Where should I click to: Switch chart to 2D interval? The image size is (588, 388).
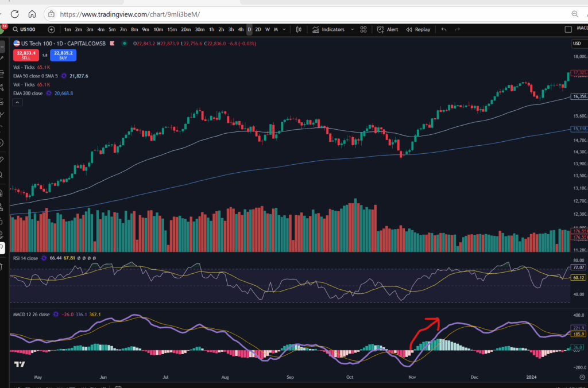tap(258, 29)
